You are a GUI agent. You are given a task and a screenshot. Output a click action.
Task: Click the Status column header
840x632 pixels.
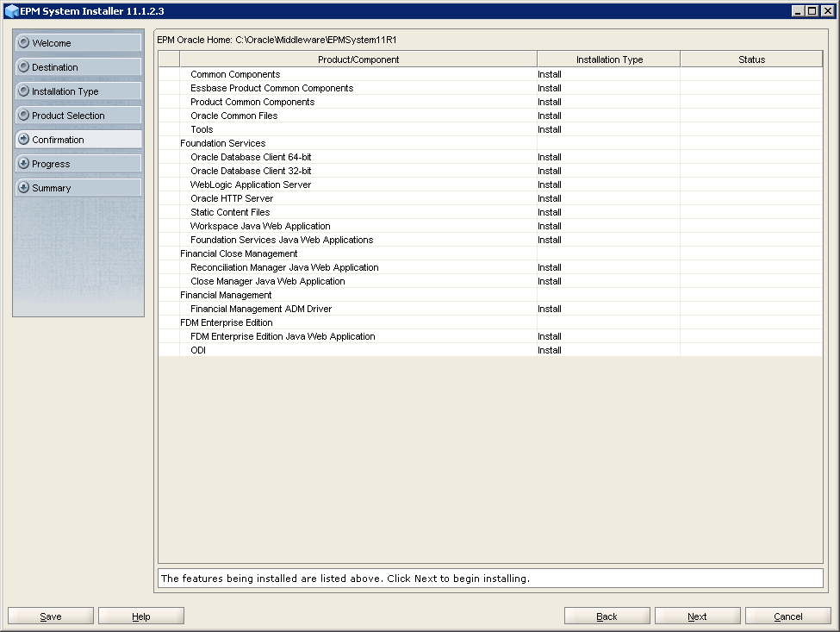click(751, 59)
